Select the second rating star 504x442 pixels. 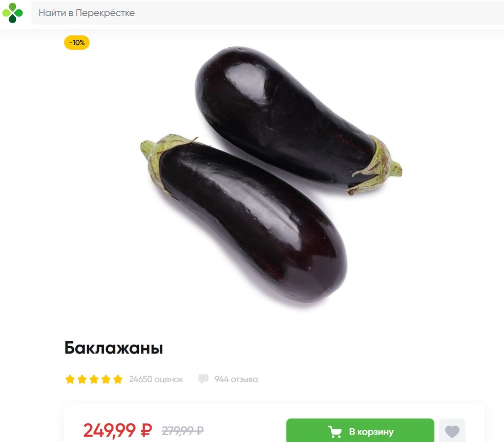click(x=82, y=379)
